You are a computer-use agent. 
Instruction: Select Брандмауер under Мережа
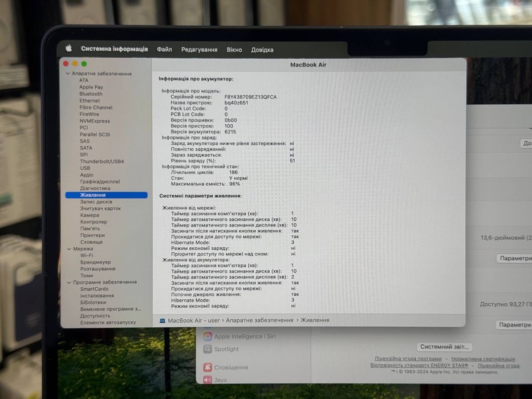(x=96, y=262)
